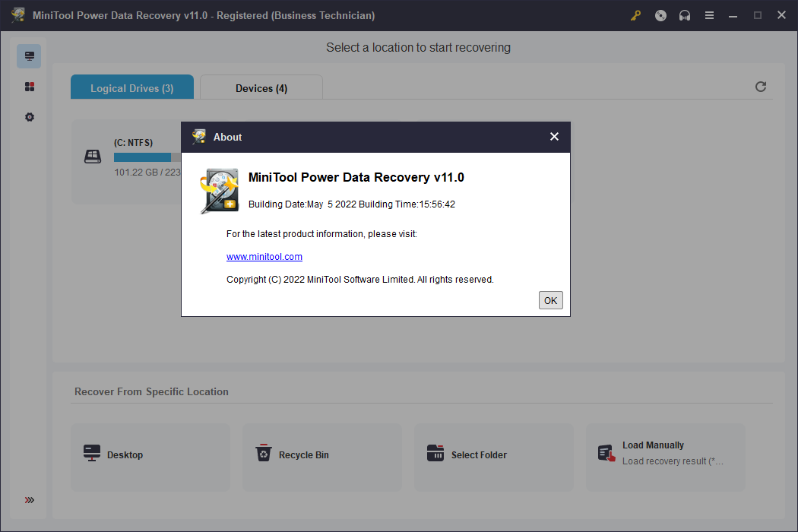This screenshot has width=798, height=532.
Task: Minimize the MiniTool window
Action: (x=733, y=16)
